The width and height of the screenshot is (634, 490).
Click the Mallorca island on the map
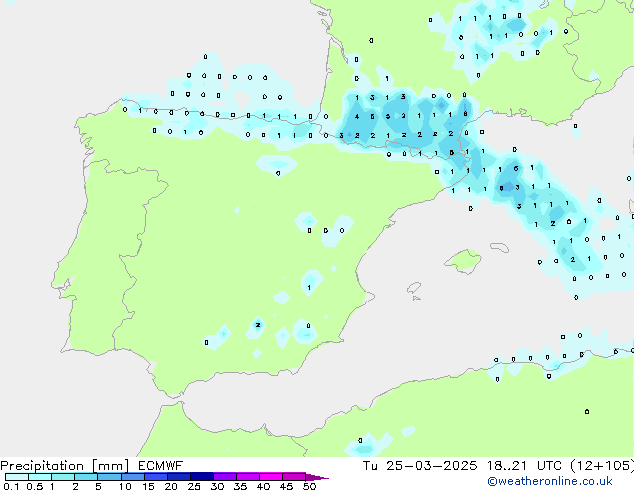463,261
